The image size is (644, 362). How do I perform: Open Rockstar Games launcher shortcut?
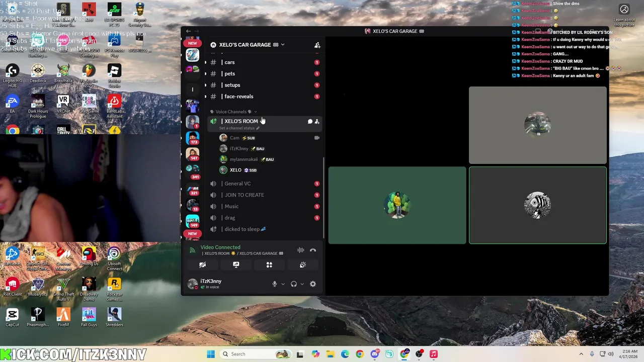pyautogui.click(x=114, y=290)
